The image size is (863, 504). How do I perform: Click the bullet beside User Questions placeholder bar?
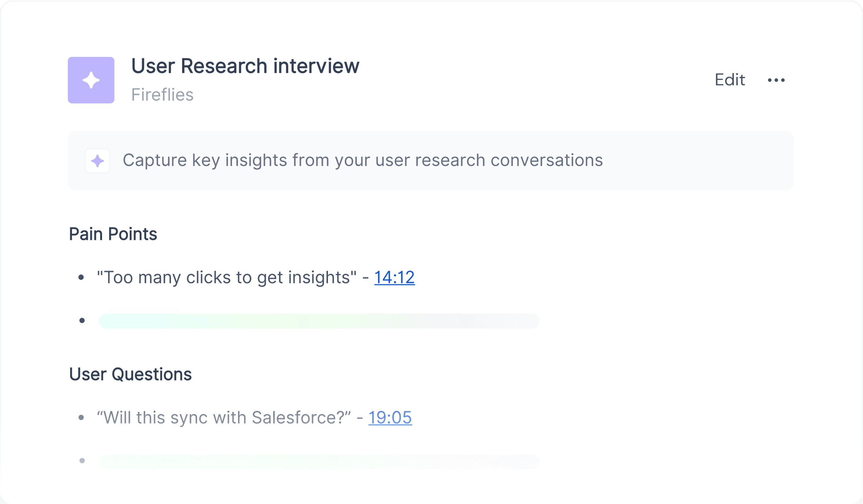point(82,461)
